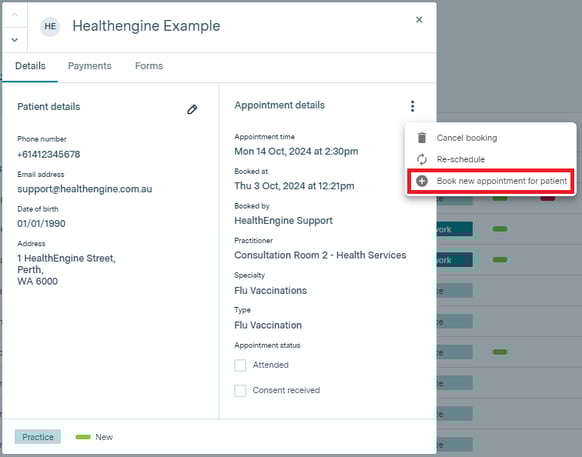582x457 pixels.
Task: Click the Practice tag at bottom
Action: pos(38,437)
